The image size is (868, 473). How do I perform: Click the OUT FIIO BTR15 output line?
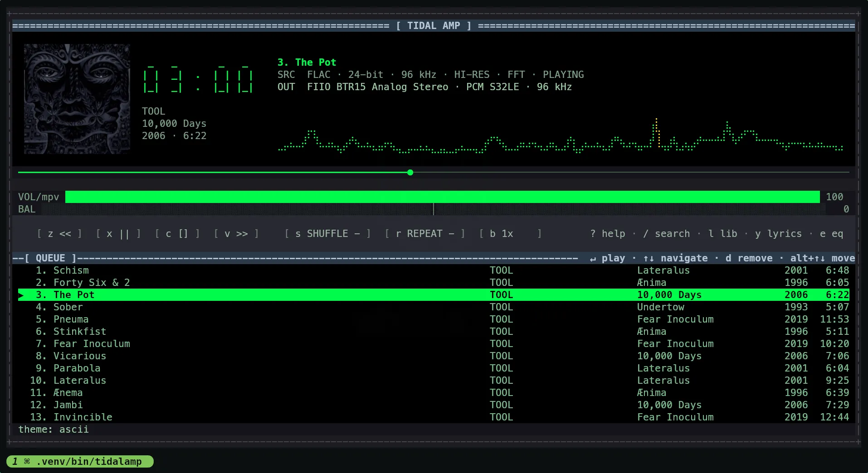425,87
